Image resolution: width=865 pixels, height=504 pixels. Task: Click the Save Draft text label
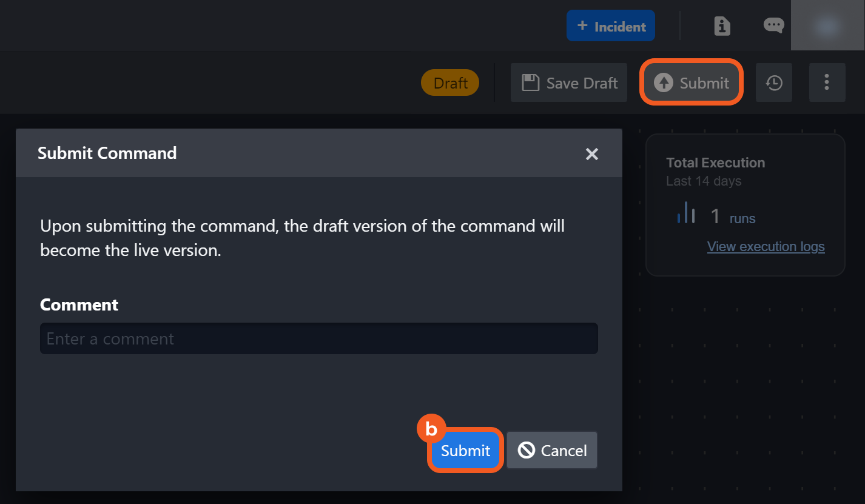(582, 83)
